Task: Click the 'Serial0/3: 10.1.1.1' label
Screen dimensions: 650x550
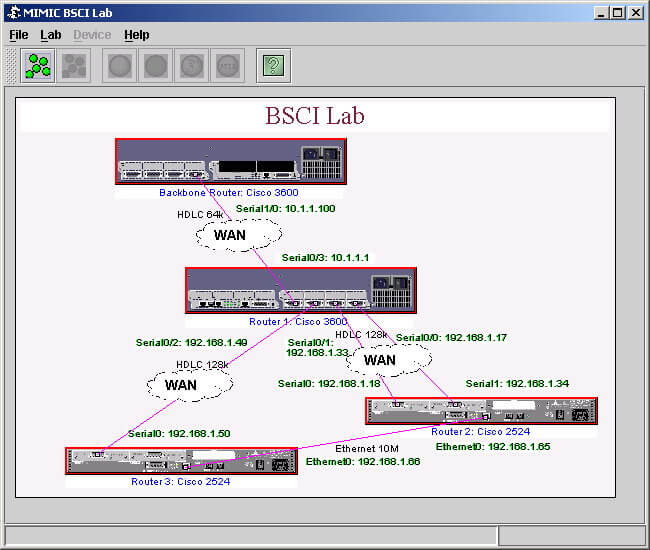Action: coord(325,257)
